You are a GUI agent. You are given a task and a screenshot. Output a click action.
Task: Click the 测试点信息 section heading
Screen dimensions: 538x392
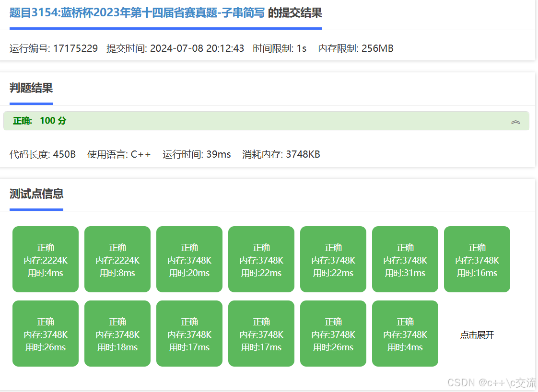coord(36,194)
